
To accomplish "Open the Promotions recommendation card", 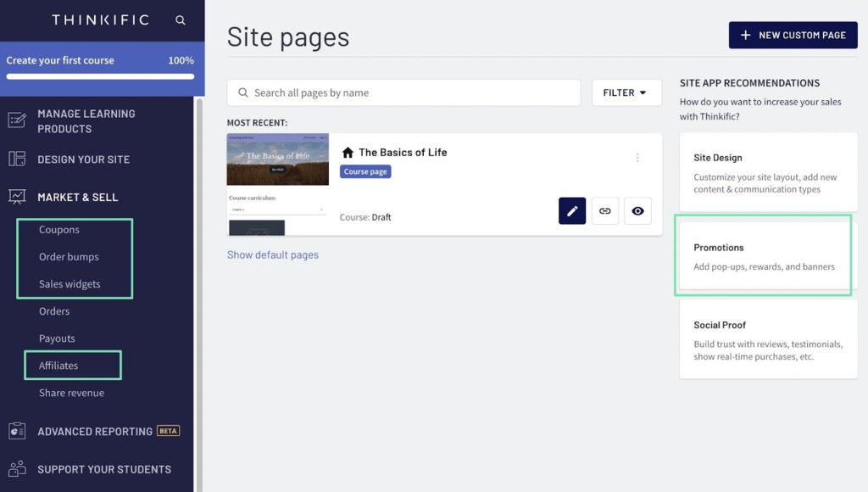I will [762, 256].
